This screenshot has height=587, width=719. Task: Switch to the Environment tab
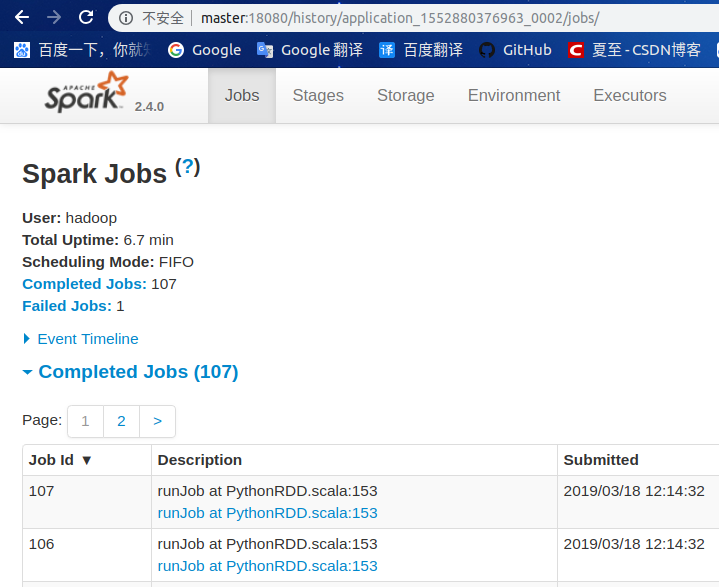[x=514, y=95]
